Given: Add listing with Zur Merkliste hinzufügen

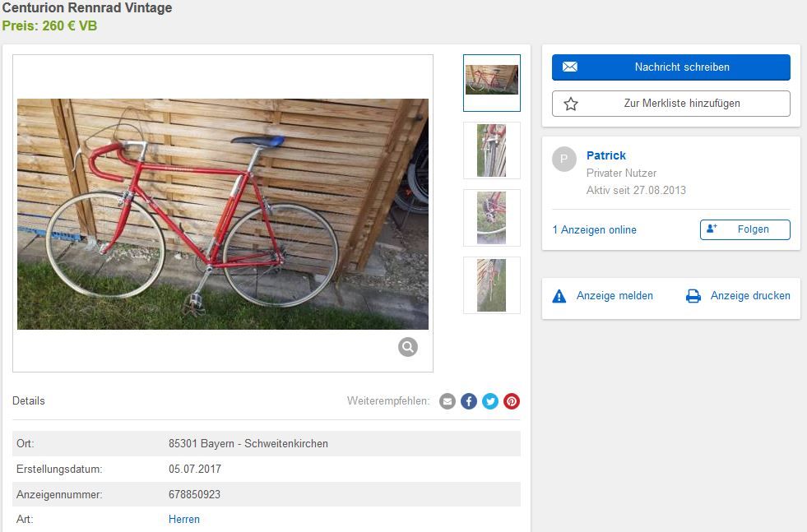Looking at the screenshot, I should pyautogui.click(x=671, y=104).
